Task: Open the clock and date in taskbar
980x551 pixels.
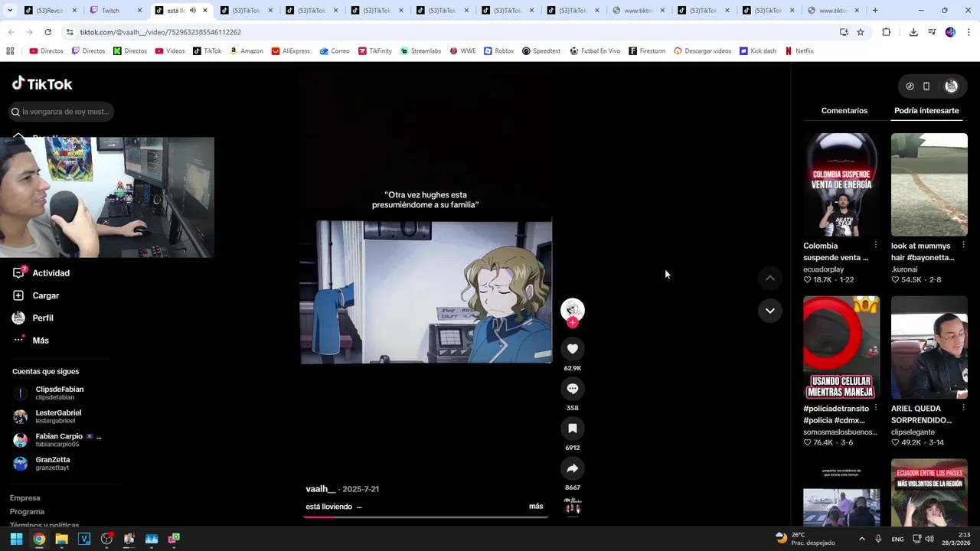Action: (x=955, y=539)
